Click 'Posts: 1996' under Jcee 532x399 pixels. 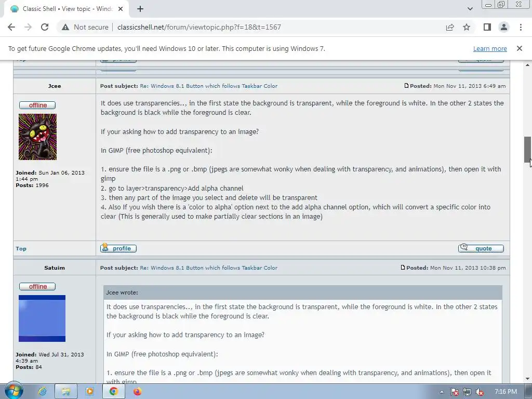[x=32, y=185]
